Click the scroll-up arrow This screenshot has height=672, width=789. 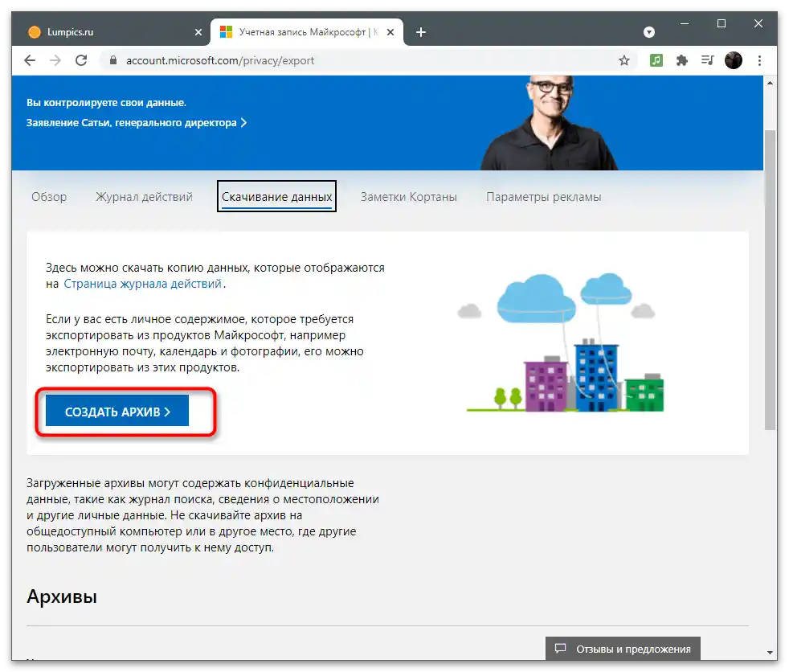(x=770, y=83)
